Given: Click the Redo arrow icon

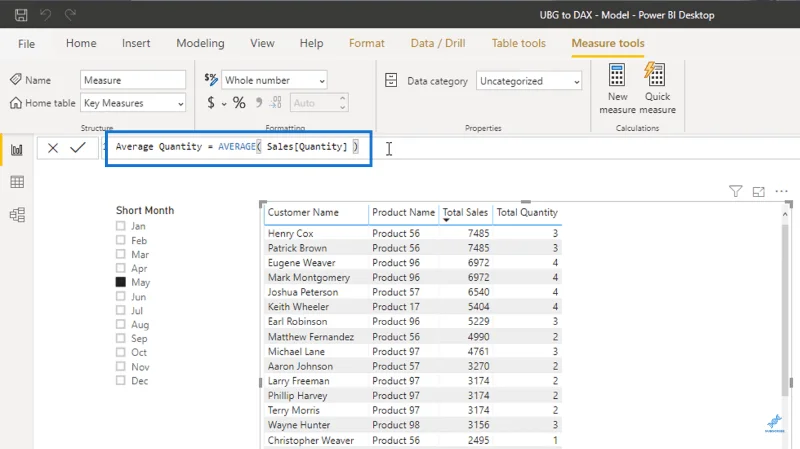Looking at the screenshot, I should tap(70, 15).
